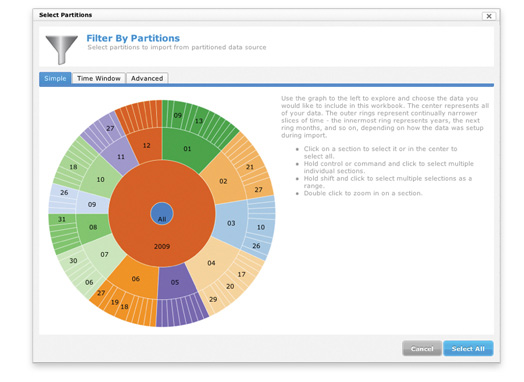Open the Advanced tab
The width and height of the screenshot is (524, 382).
[x=147, y=78]
